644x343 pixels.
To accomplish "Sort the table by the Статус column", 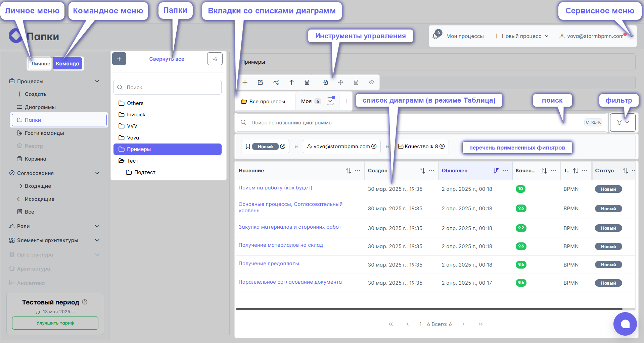I will (626, 171).
